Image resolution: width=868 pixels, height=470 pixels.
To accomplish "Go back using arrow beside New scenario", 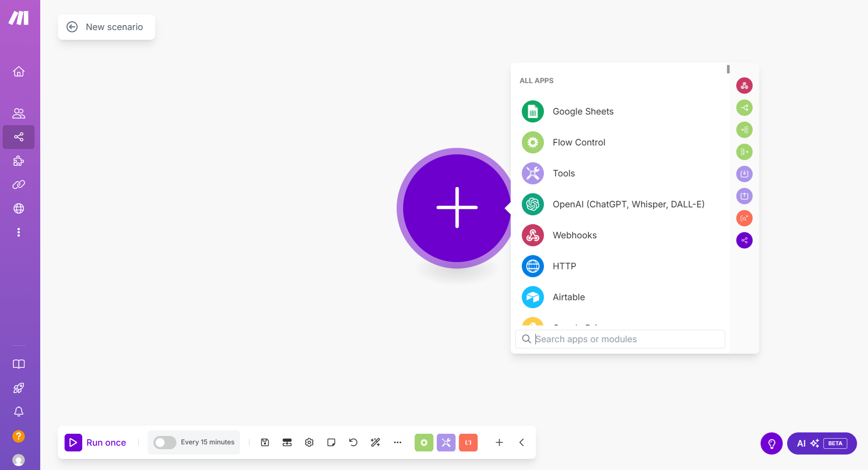I will pos(72,27).
